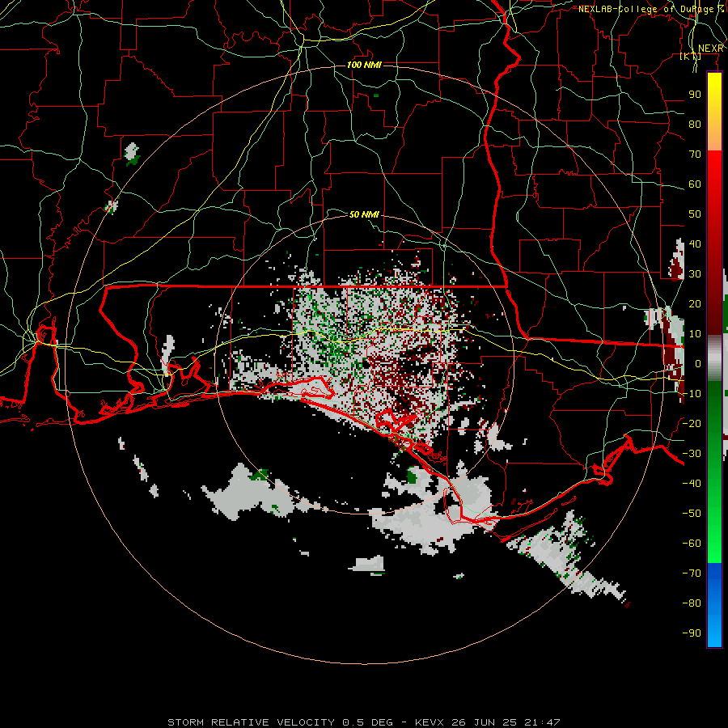
Task: Select the -50 legend value
Action: pyautogui.click(x=692, y=513)
